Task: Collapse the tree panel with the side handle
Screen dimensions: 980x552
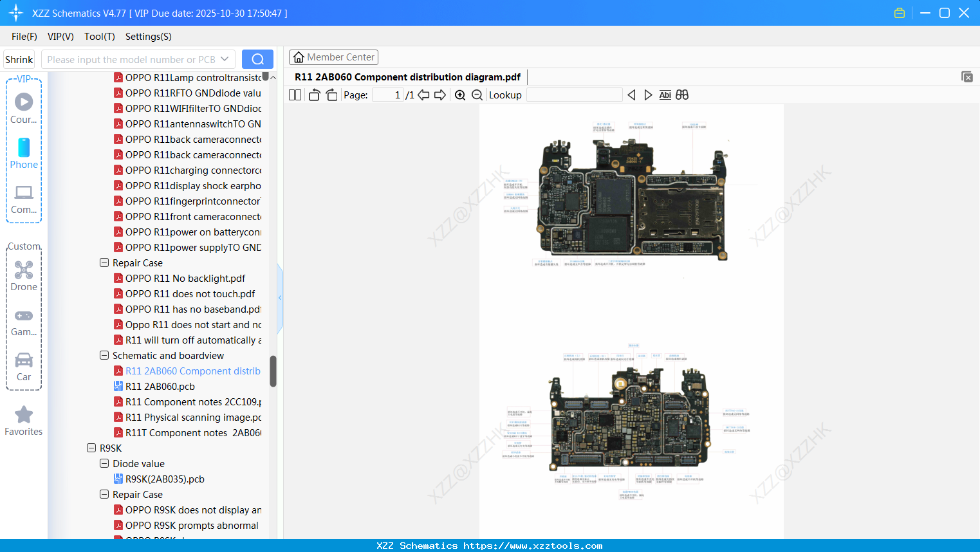Action: [280, 298]
